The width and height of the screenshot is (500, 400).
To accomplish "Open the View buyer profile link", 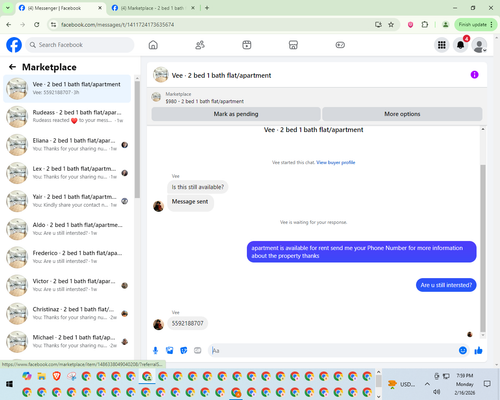I will click(336, 162).
